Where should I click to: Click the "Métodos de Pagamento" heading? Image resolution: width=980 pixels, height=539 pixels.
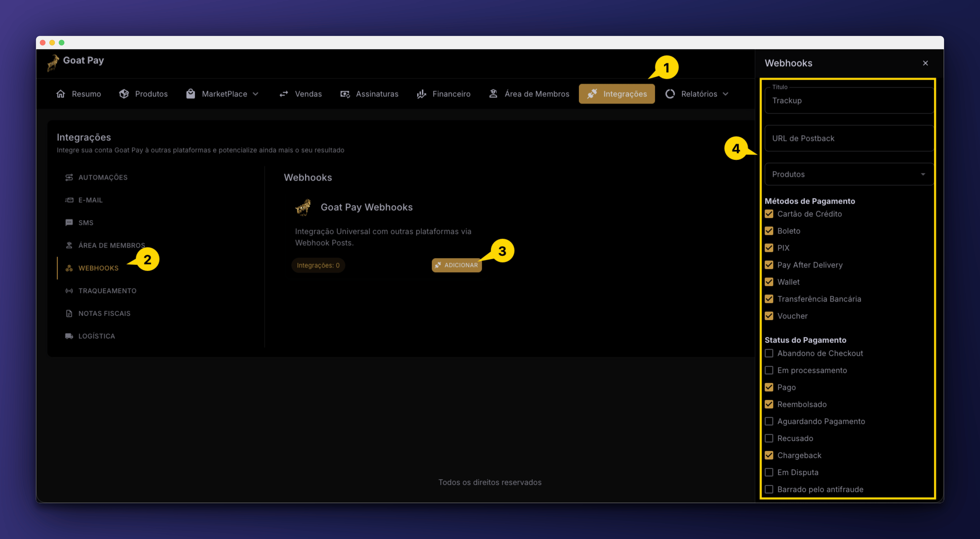[810, 201]
